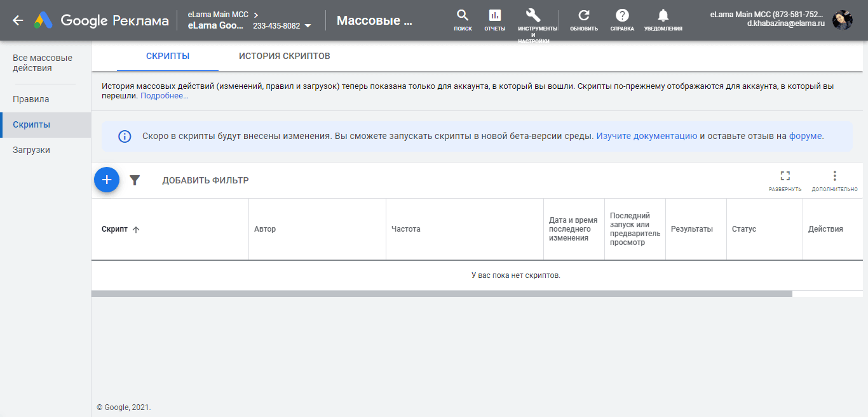Screen dimensions: 868x417
Task: Click the filter funnel icon
Action: point(135,180)
